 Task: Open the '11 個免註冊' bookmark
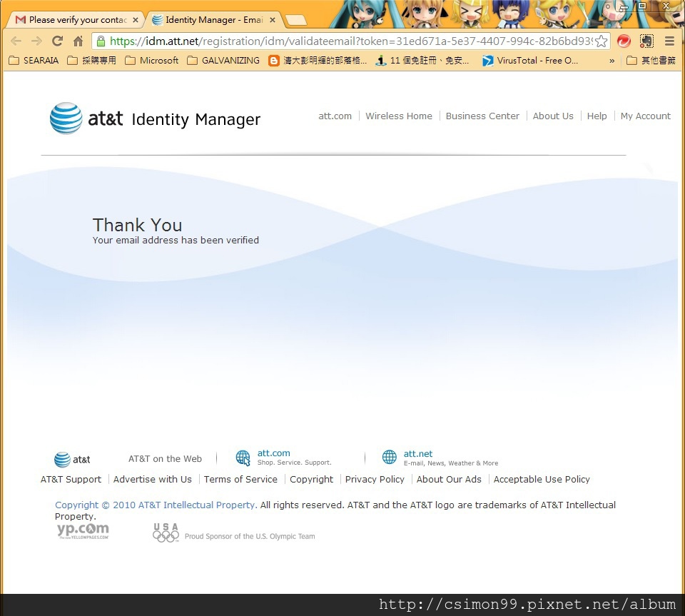[423, 60]
